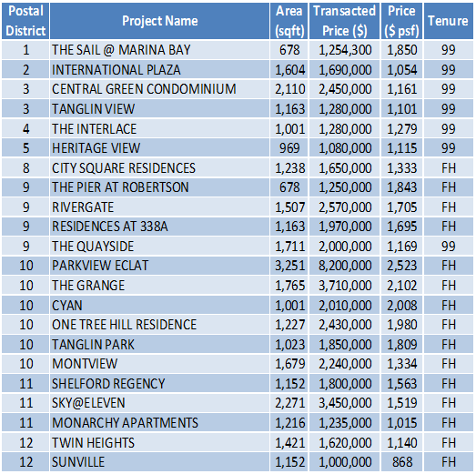Select the 1,254,300 transacted price cell
The width and height of the screenshot is (476, 474).
pos(345,50)
